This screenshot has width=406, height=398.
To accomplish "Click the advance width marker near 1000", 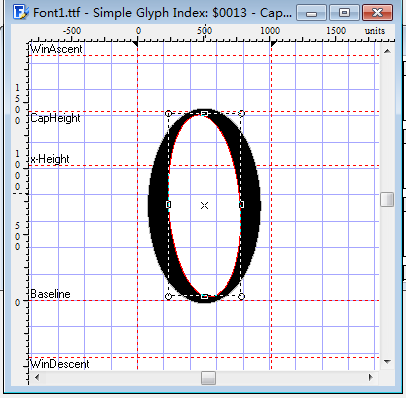I will tap(274, 44).
